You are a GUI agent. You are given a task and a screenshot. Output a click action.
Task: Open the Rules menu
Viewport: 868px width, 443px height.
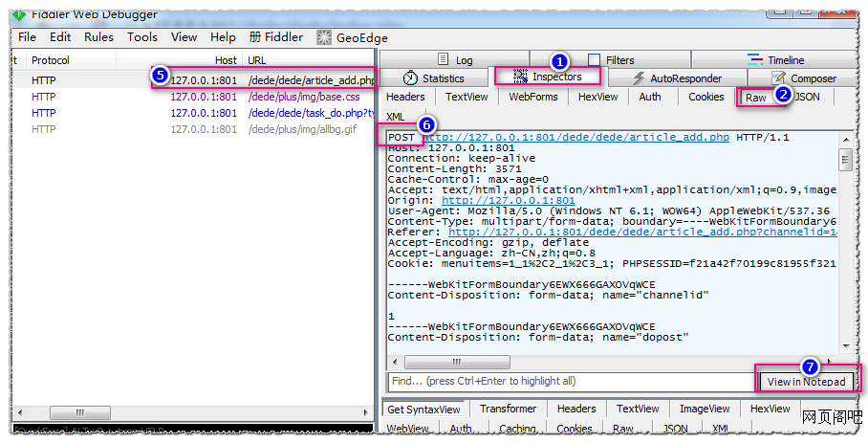coord(98,37)
